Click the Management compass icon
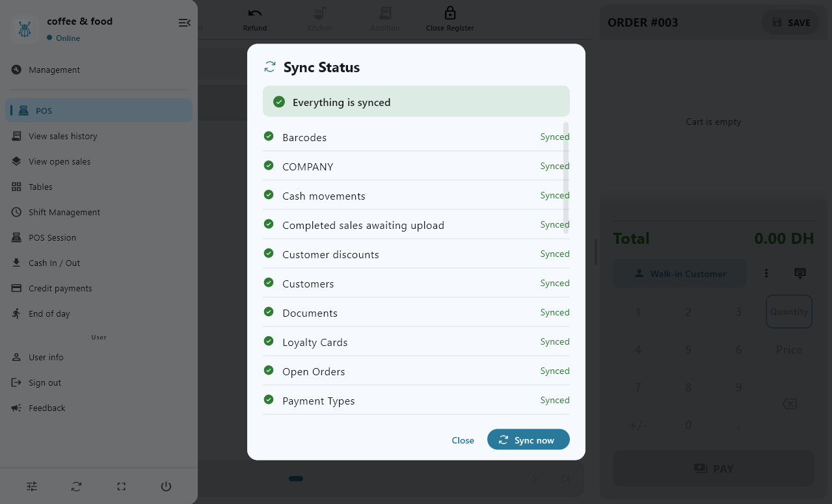832x504 pixels. pyautogui.click(x=16, y=70)
